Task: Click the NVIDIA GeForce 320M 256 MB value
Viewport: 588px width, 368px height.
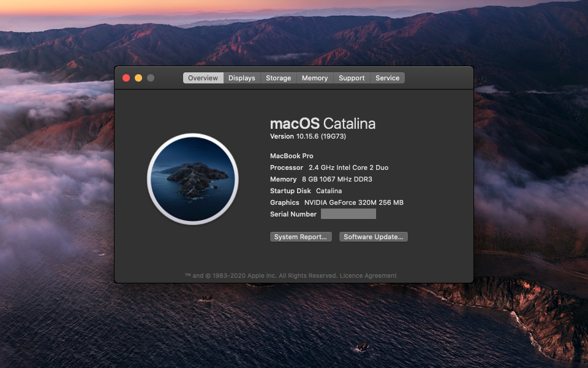Action: click(353, 202)
